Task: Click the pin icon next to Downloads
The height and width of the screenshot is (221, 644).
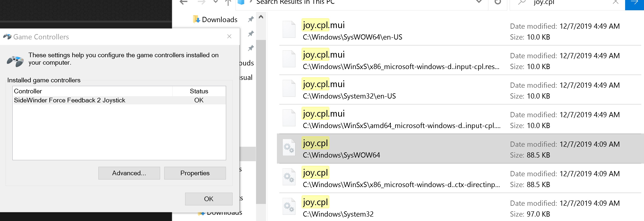Action: tap(251, 19)
